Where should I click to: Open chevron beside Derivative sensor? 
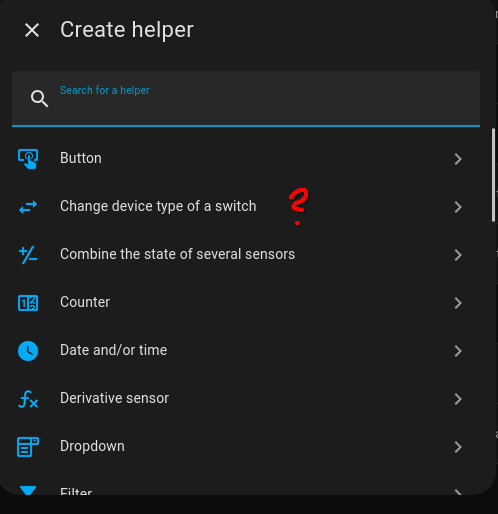click(x=458, y=399)
